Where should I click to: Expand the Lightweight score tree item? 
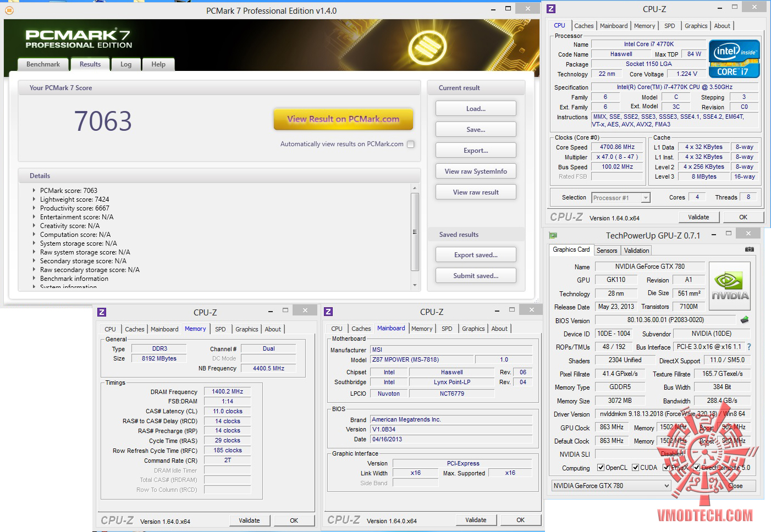click(x=34, y=199)
